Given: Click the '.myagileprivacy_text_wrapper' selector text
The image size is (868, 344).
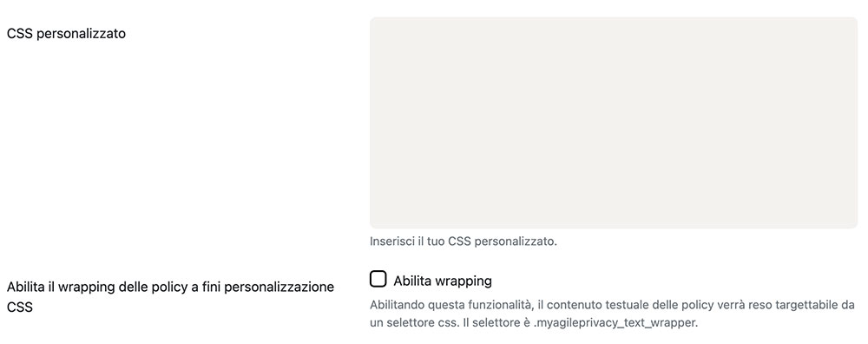Looking at the screenshot, I should tap(615, 322).
